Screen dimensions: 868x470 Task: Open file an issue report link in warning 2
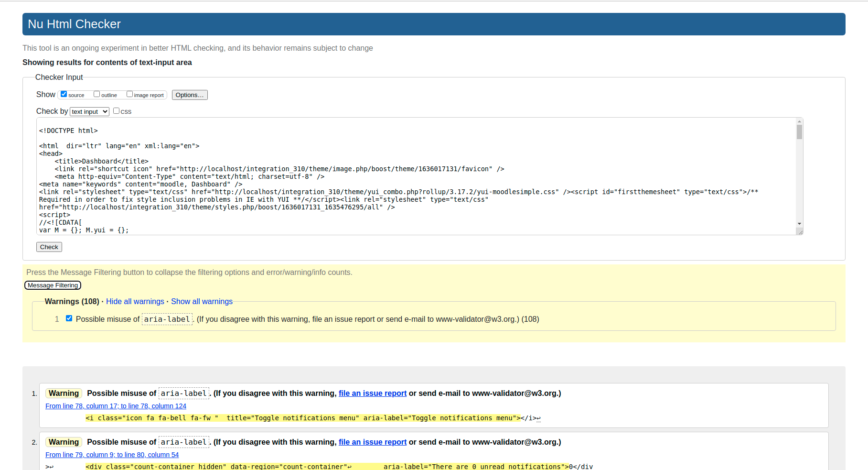coord(373,442)
